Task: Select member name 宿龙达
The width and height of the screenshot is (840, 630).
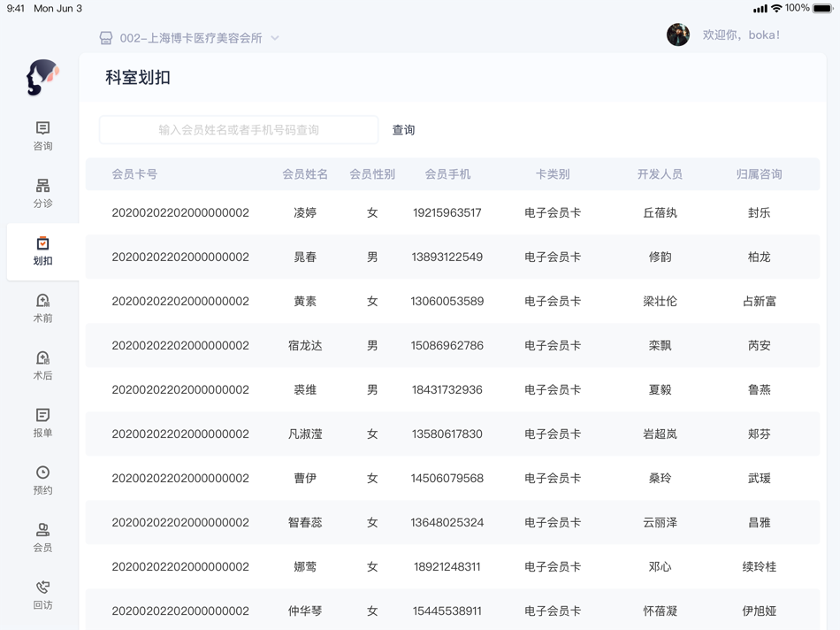Action: click(x=305, y=345)
